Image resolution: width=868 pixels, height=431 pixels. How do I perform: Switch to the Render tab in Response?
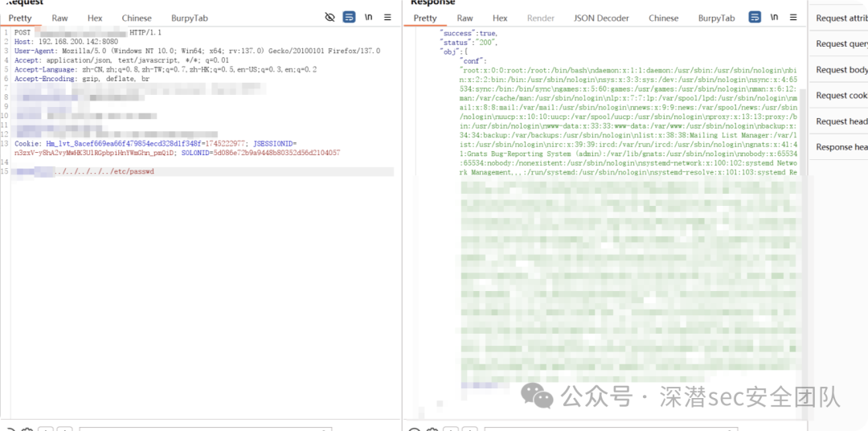pos(541,18)
